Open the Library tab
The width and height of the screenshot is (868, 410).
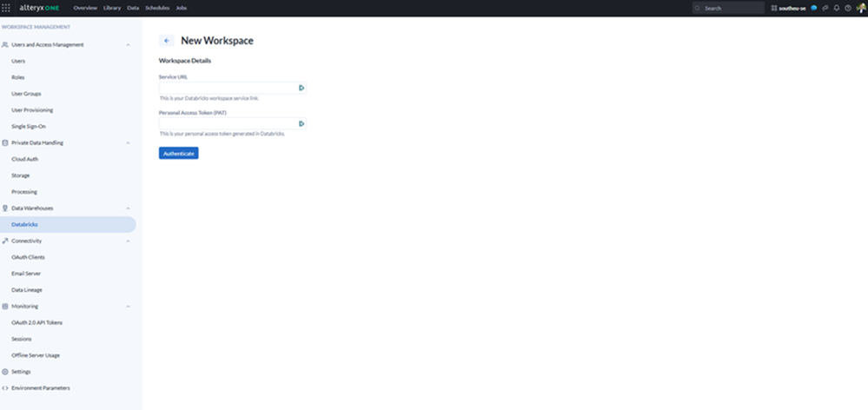click(112, 9)
